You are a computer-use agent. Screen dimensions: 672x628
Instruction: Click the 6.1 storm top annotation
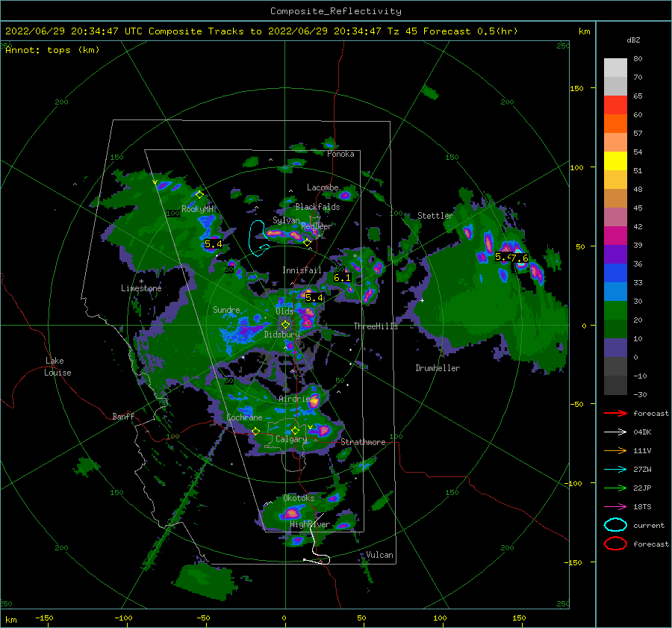[x=342, y=278]
